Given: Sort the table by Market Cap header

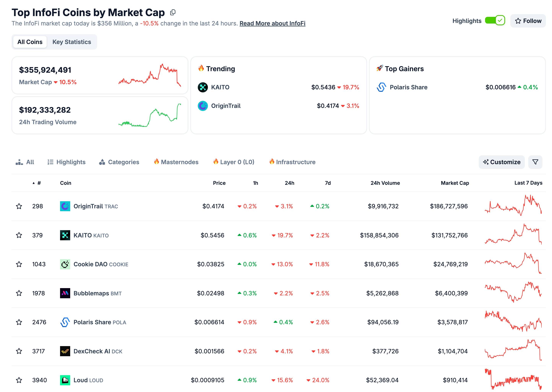Looking at the screenshot, I should [455, 183].
